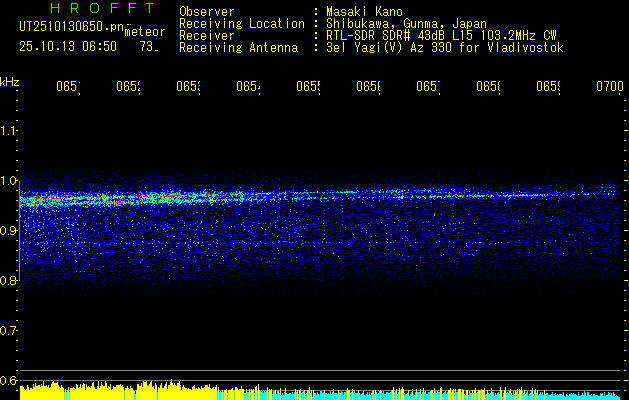Click the 'meteor' label
The height and width of the screenshot is (400, 629).
coord(145,32)
